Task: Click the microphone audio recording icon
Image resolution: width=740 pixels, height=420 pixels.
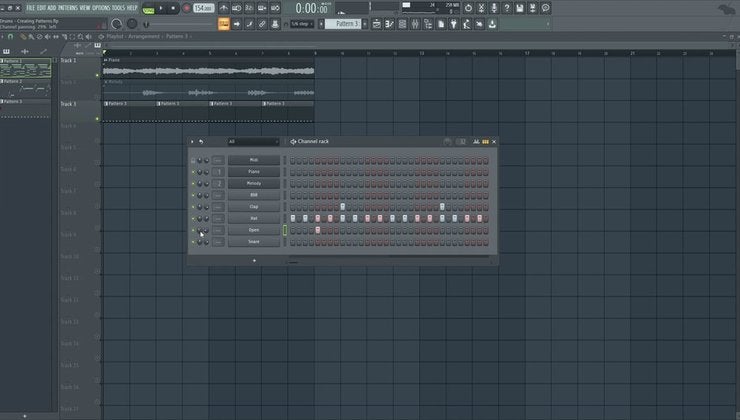Action: (494, 8)
